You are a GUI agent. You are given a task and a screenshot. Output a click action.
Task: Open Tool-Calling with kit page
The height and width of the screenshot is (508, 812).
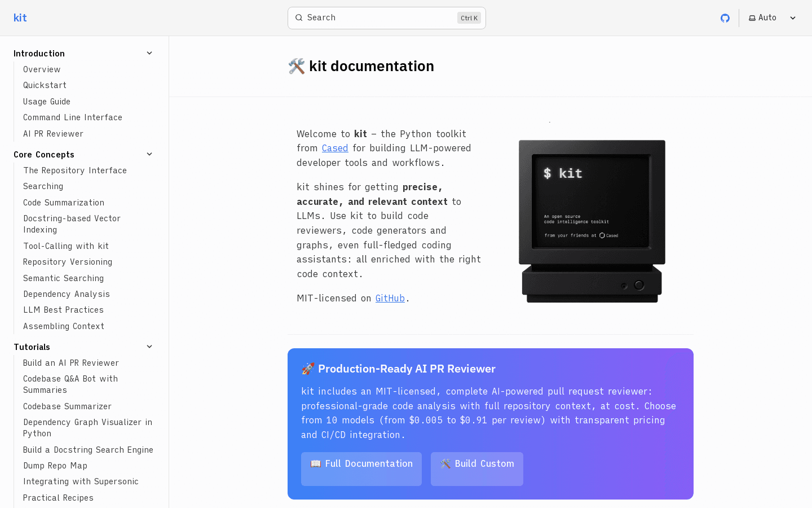(x=66, y=246)
